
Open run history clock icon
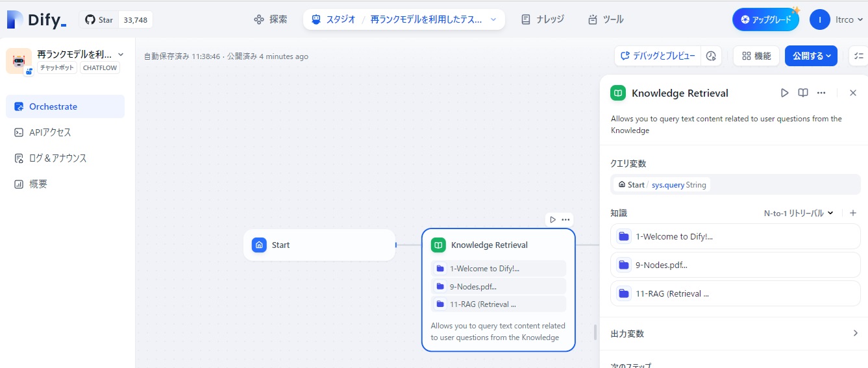pyautogui.click(x=711, y=56)
